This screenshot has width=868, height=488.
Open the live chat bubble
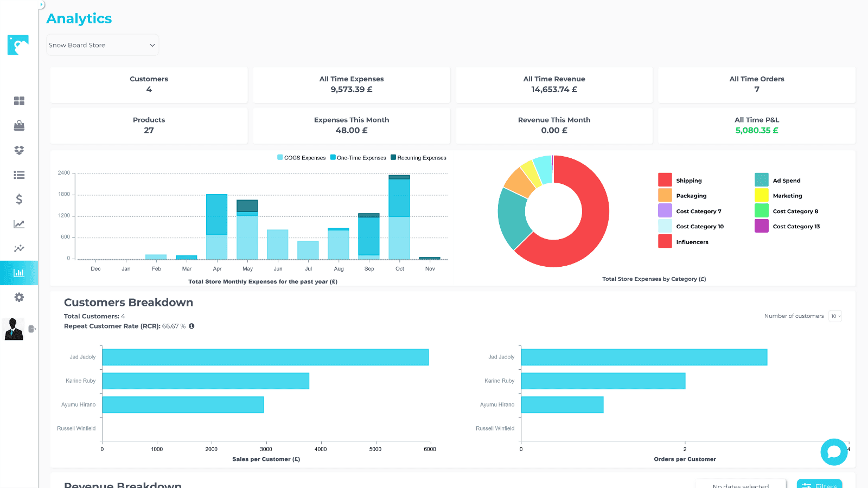tap(834, 452)
